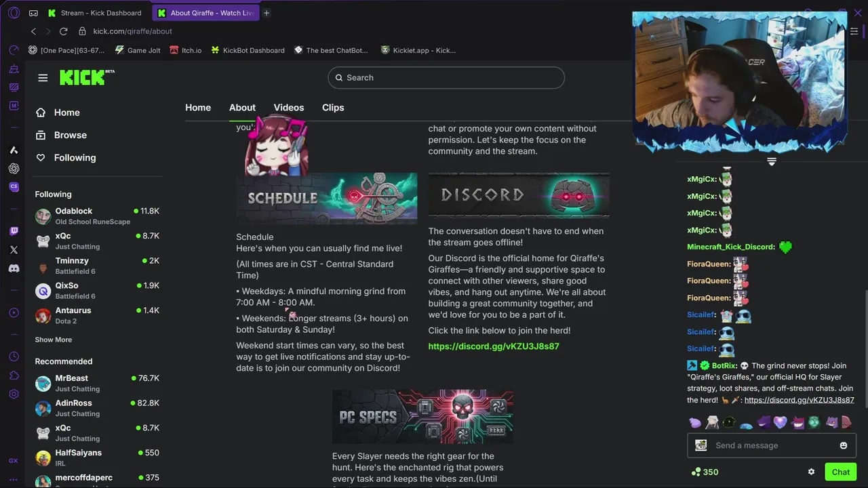Toggle the Kick hamburger sidebar menu

(x=43, y=78)
